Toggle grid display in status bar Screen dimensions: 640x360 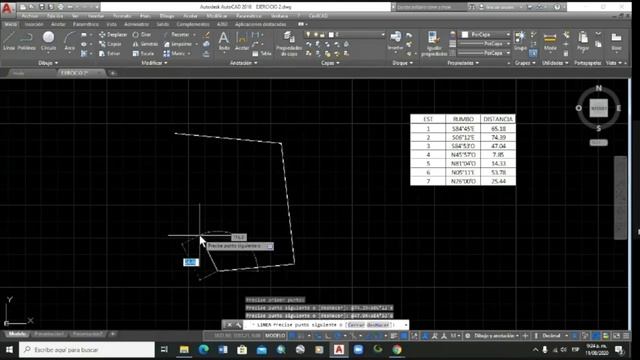click(x=292, y=336)
